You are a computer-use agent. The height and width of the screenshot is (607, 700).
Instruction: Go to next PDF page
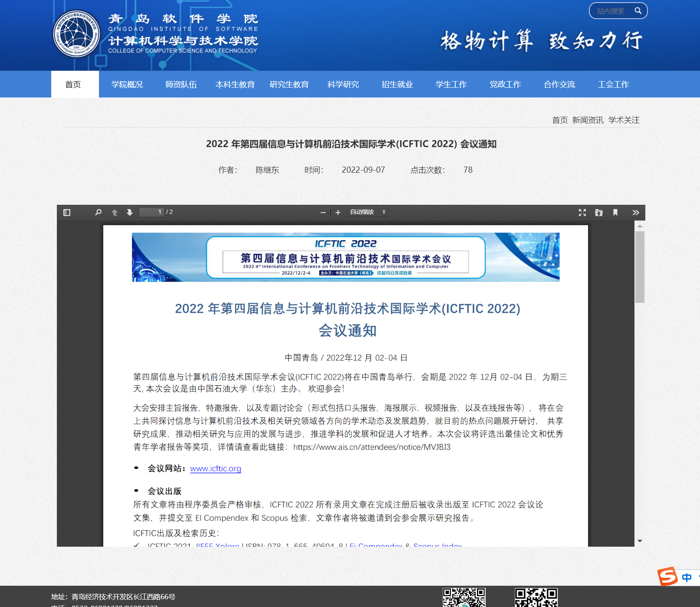(130, 213)
